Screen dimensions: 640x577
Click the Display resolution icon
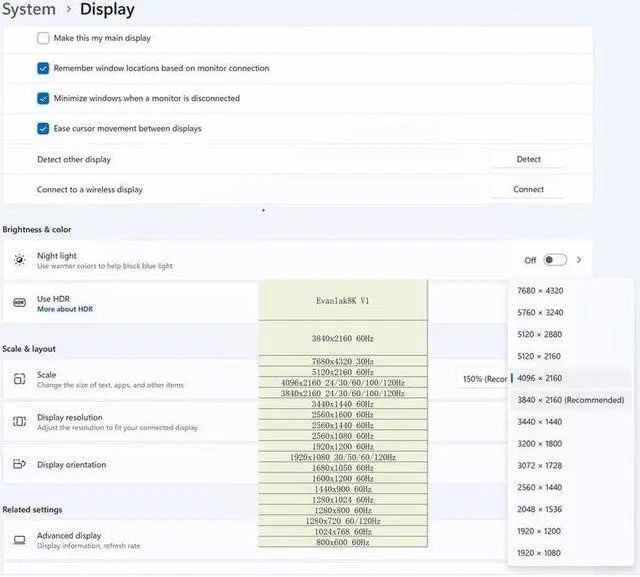(x=19, y=422)
